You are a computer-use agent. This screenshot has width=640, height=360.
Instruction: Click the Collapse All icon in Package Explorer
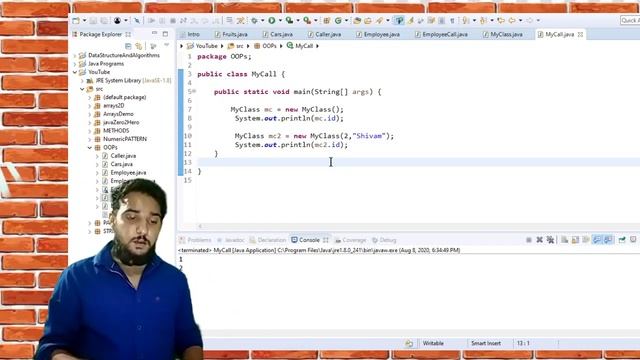(x=128, y=46)
